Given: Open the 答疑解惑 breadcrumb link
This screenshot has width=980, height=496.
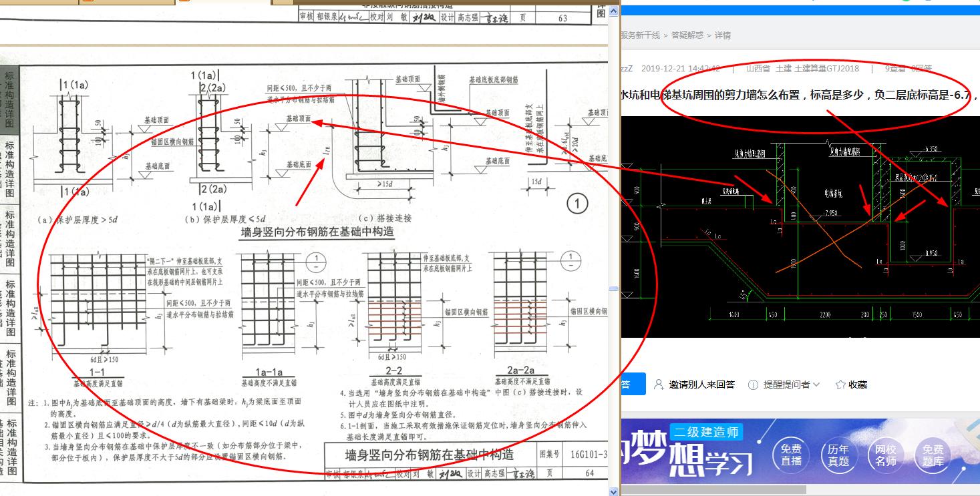Looking at the screenshot, I should (x=687, y=35).
